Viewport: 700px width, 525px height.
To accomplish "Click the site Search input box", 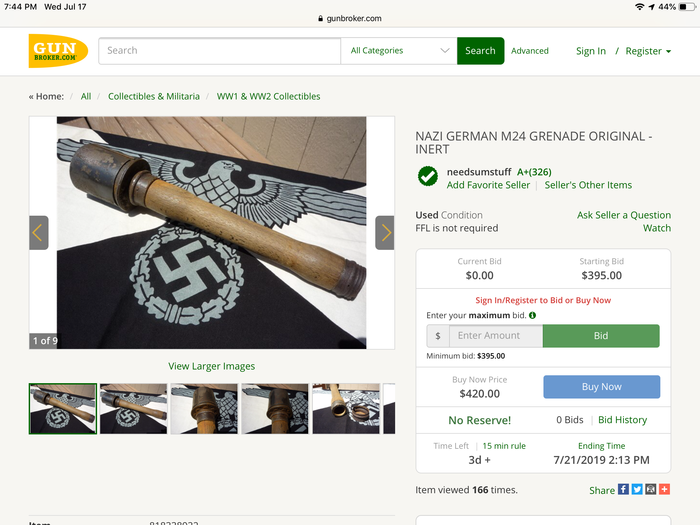I will coord(220,51).
